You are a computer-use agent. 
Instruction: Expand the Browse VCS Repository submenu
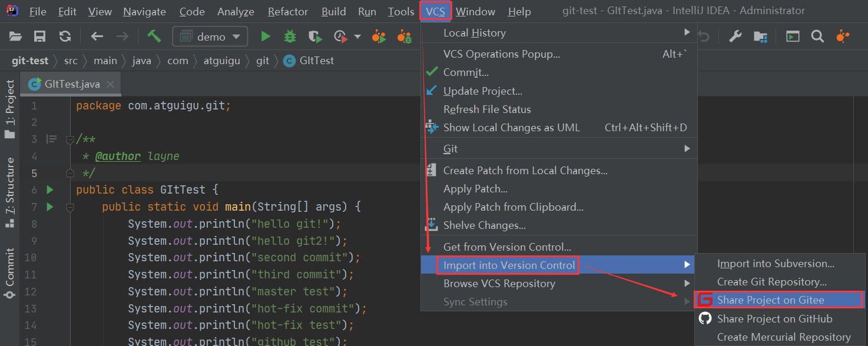click(x=559, y=284)
